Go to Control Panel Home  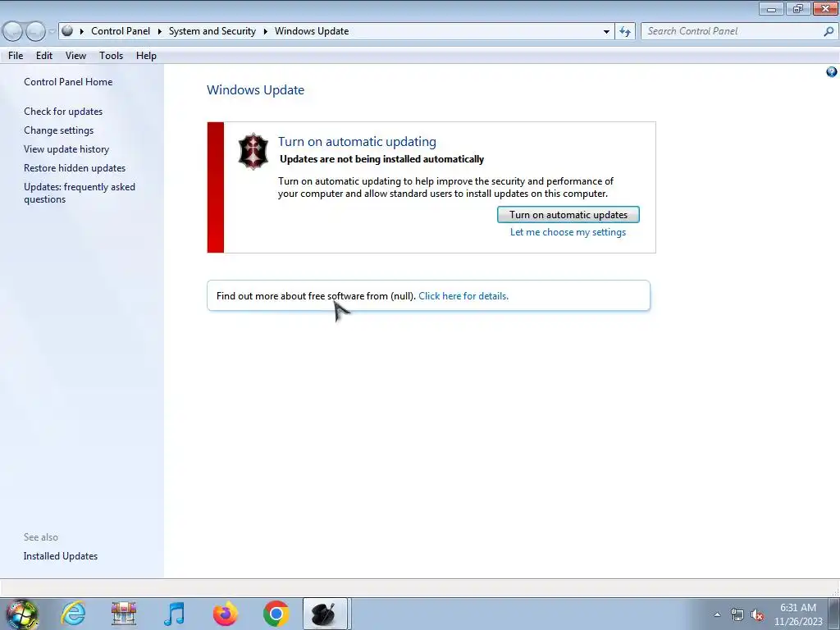pos(68,82)
